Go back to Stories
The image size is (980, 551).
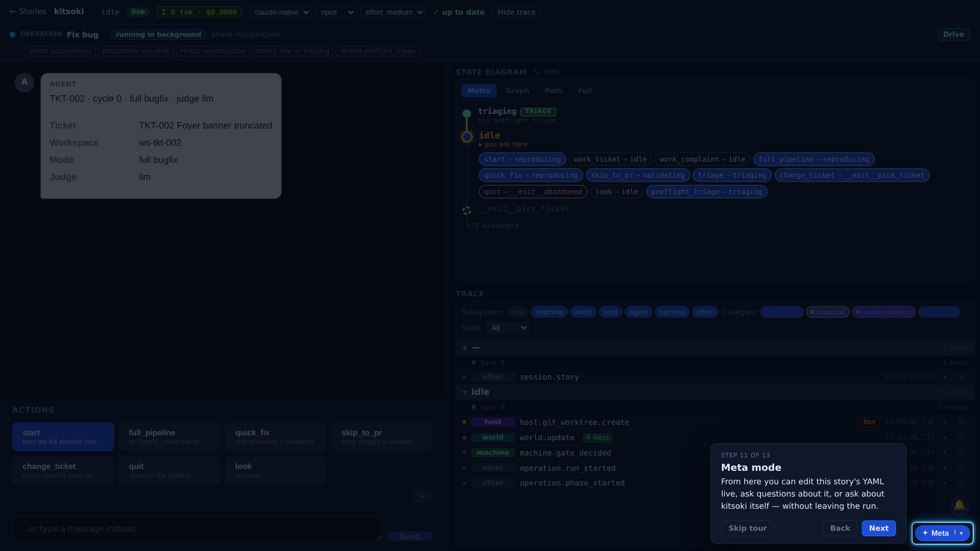(x=28, y=11)
